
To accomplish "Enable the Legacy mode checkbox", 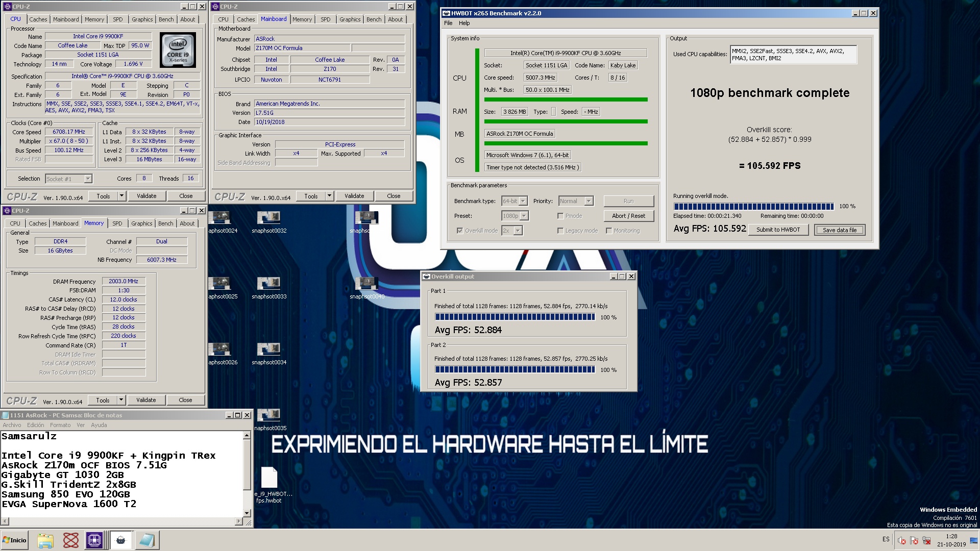I will (x=560, y=231).
